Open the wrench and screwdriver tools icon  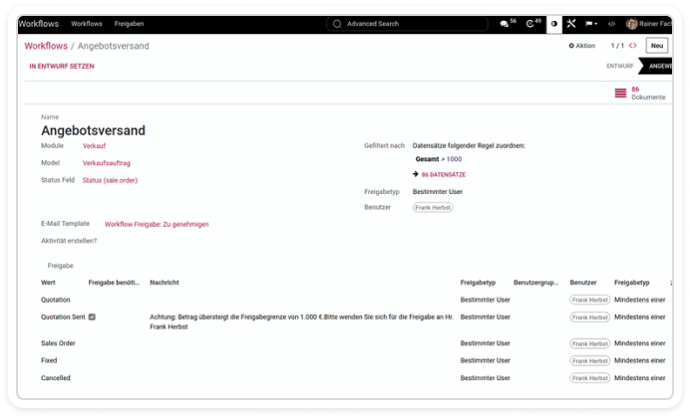coord(571,23)
